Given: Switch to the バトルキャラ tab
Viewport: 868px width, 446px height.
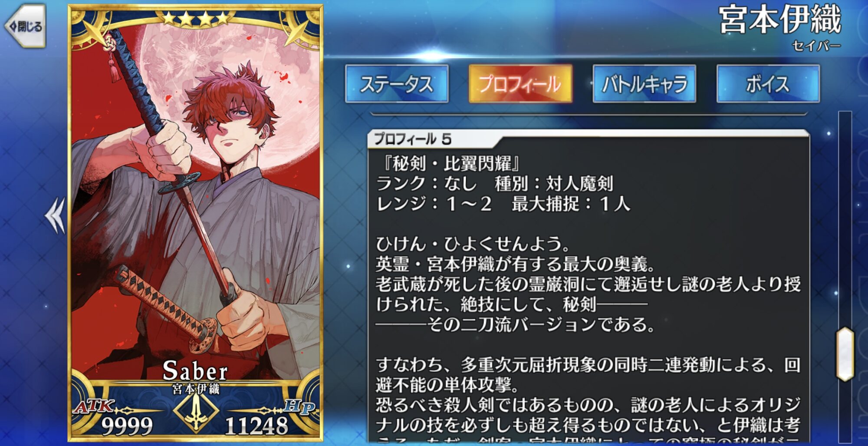Looking at the screenshot, I should pyautogui.click(x=644, y=84).
